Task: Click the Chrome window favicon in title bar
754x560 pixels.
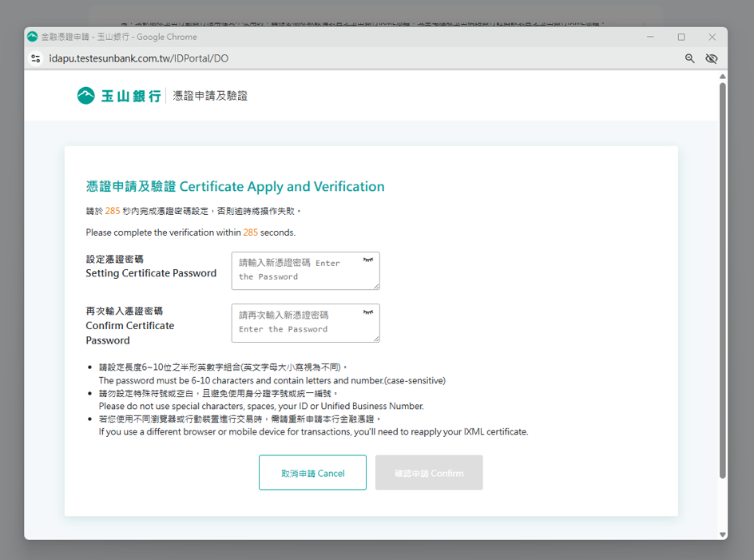Action: pyautogui.click(x=32, y=37)
